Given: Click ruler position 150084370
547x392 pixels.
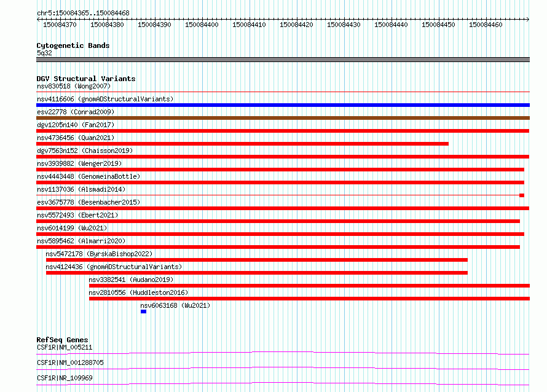Looking at the screenshot, I should [x=60, y=25].
